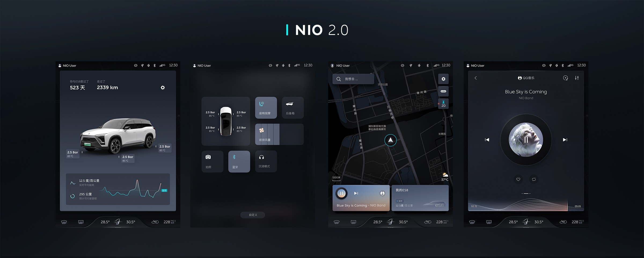Select the 28.5° left temperature on vehicle status screen

coord(105,222)
